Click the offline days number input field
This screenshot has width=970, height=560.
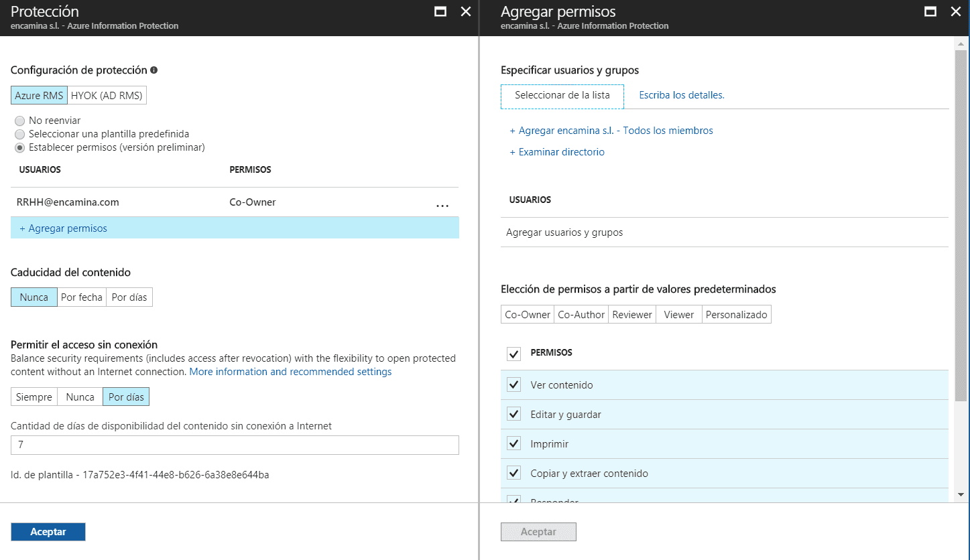point(235,445)
